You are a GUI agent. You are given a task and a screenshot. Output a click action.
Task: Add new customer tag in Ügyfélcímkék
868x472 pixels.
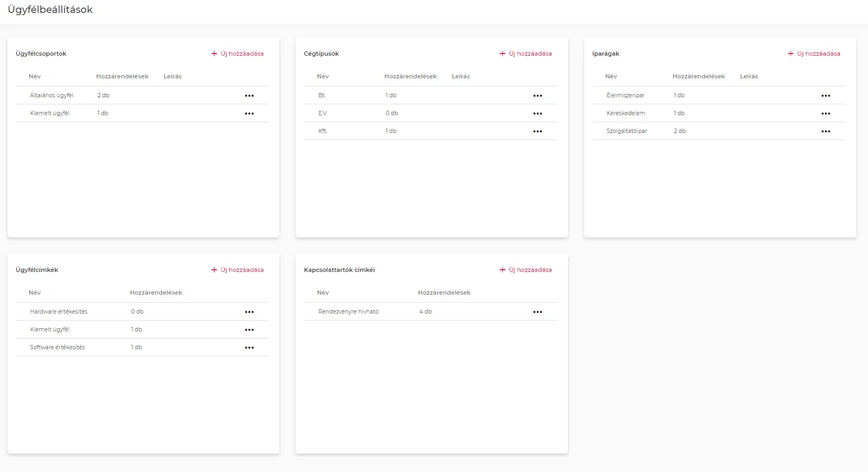click(x=237, y=270)
